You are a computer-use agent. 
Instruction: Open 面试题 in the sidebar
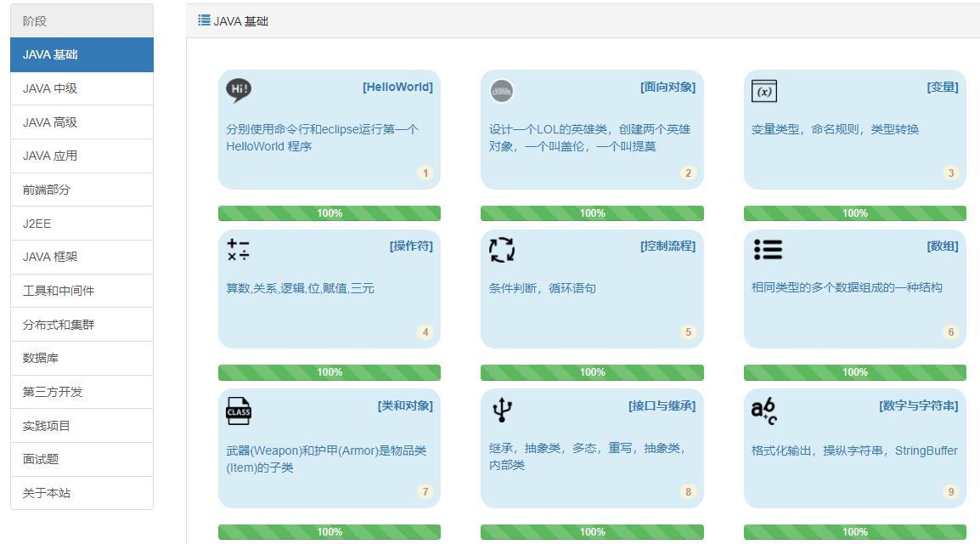tap(82, 460)
